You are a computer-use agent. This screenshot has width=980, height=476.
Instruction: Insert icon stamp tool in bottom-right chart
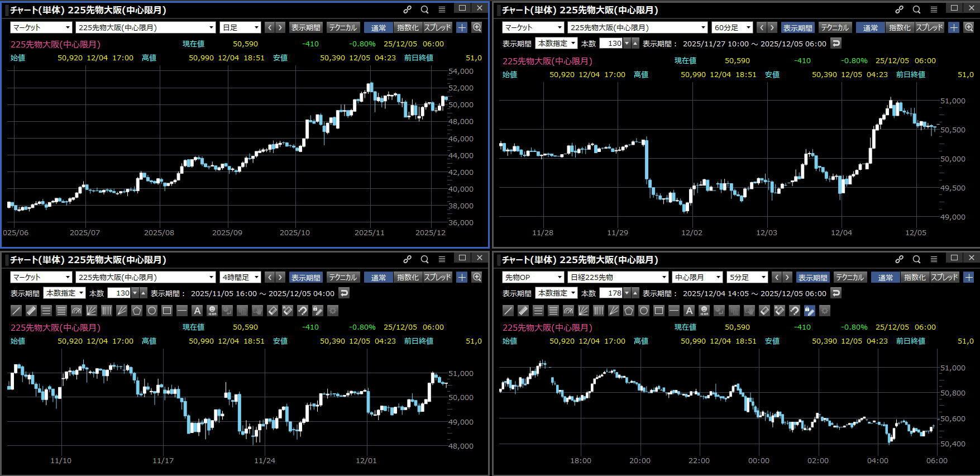pyautogui.click(x=704, y=311)
